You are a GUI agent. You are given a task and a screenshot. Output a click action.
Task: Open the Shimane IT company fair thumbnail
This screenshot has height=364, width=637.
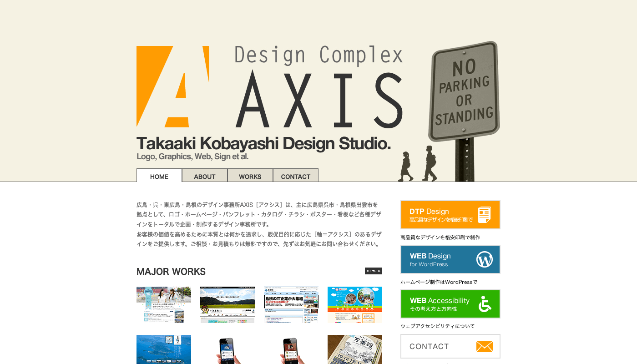291,304
